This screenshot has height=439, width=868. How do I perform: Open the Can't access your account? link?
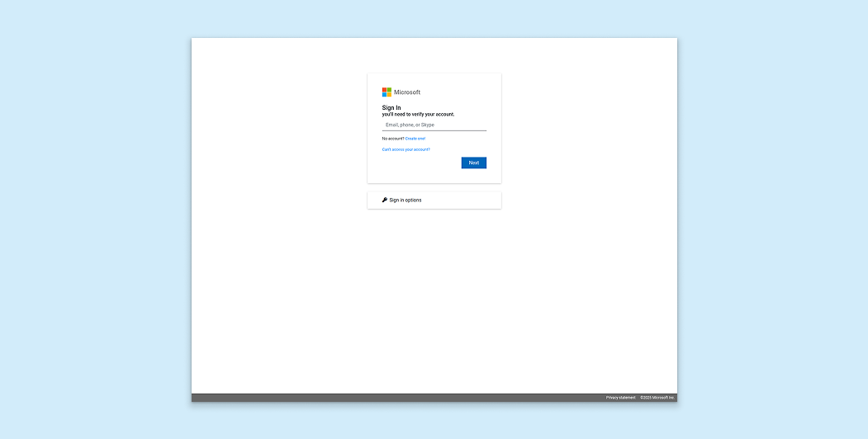coord(406,150)
